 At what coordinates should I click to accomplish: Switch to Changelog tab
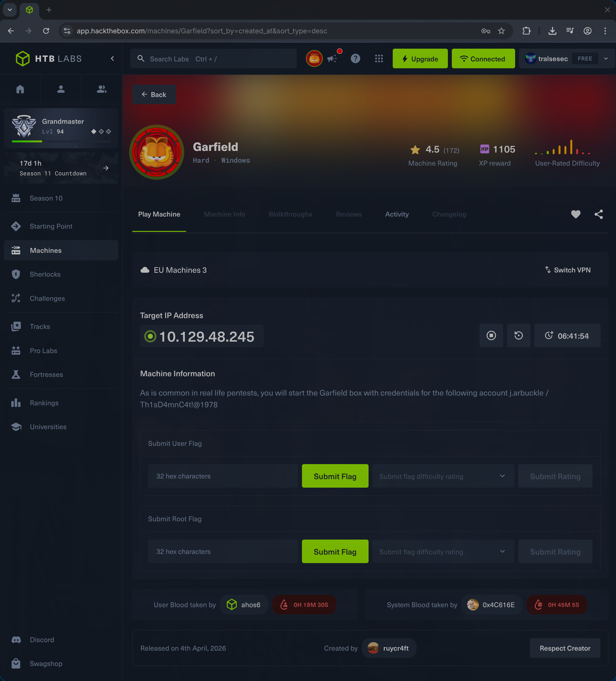(449, 214)
